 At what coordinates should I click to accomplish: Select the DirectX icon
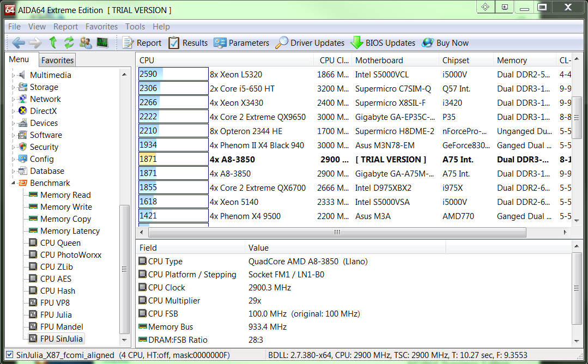22,111
